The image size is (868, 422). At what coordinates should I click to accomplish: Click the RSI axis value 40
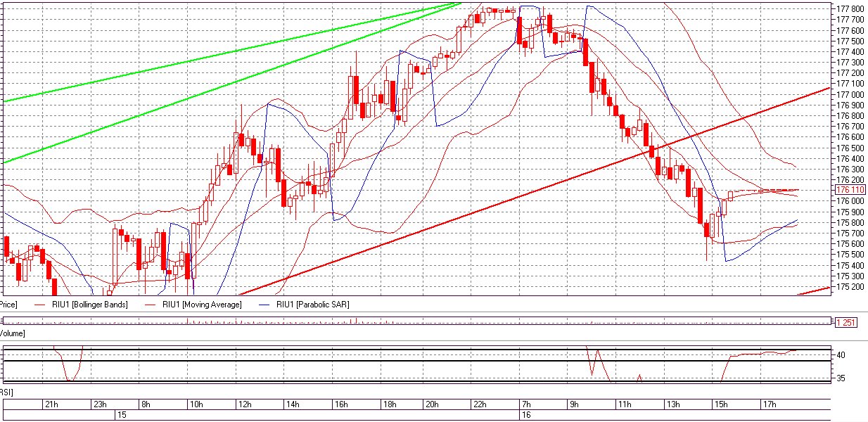tap(840, 355)
